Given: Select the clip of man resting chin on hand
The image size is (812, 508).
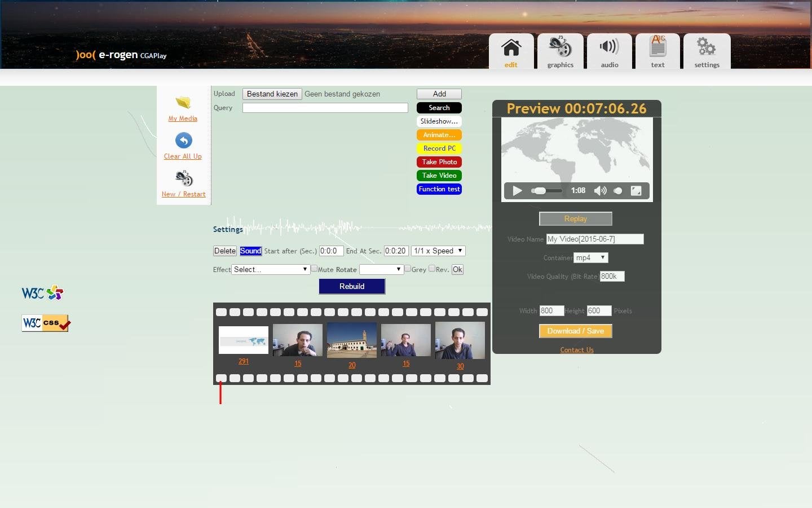Looking at the screenshot, I should pyautogui.click(x=298, y=340).
